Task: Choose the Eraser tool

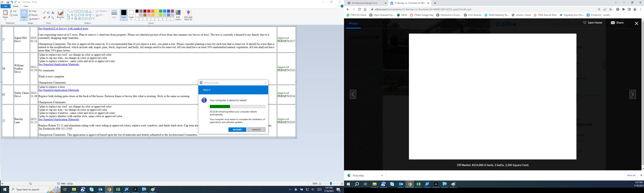Action: tap(44, 18)
